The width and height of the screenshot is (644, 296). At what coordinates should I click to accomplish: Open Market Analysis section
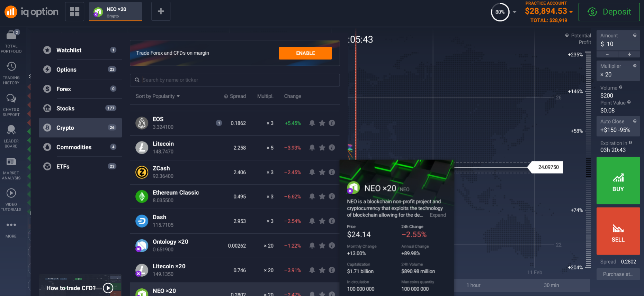[11, 168]
